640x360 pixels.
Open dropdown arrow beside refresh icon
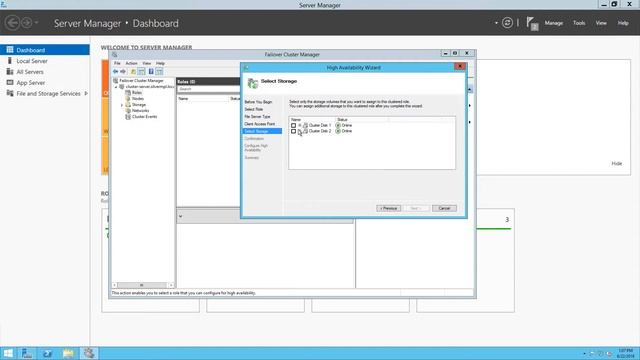point(496,23)
